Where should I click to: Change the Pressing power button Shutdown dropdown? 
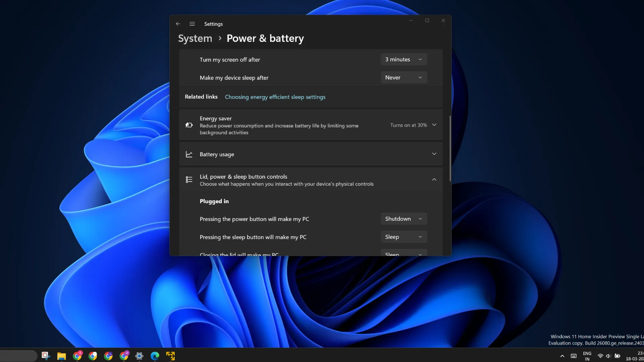point(403,218)
